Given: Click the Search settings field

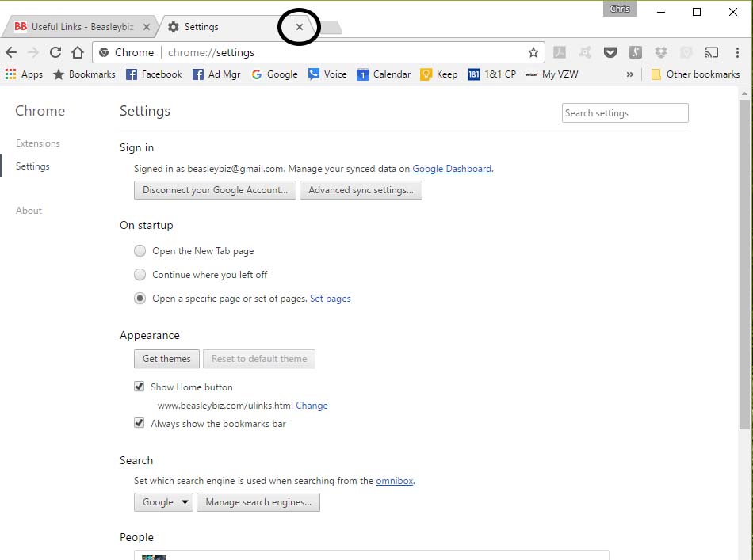Looking at the screenshot, I should [x=625, y=112].
